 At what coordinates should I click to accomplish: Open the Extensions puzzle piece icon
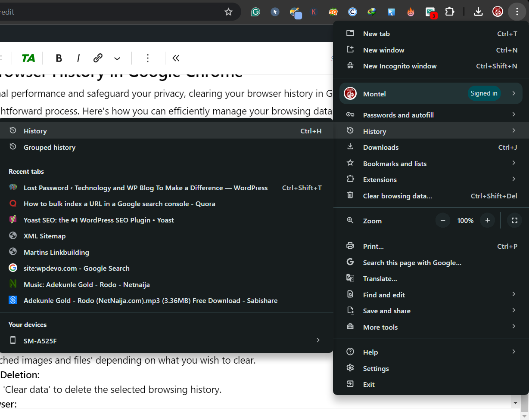click(450, 12)
